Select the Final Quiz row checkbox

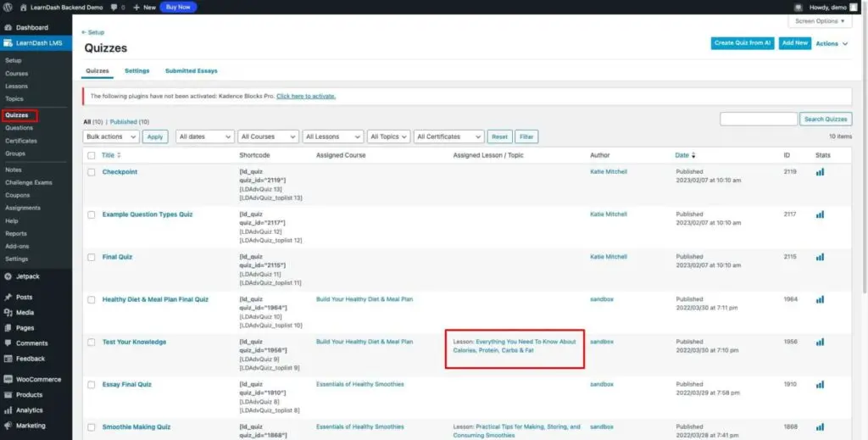coord(92,258)
